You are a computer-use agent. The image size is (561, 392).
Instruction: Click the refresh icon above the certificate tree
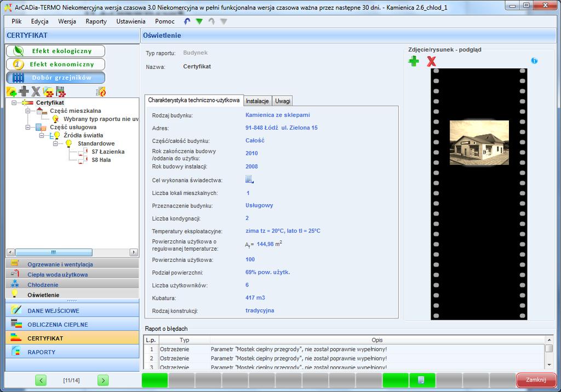tap(101, 92)
